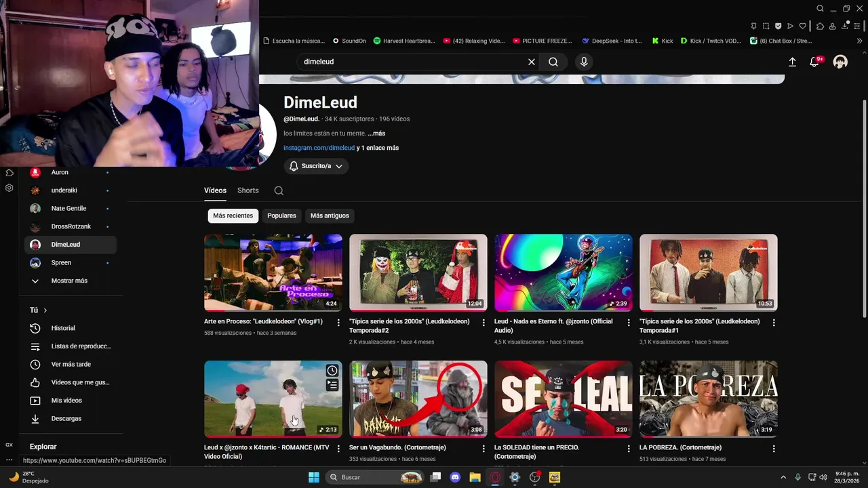
Task: Open the Explorar section heading
Action: tap(43, 447)
